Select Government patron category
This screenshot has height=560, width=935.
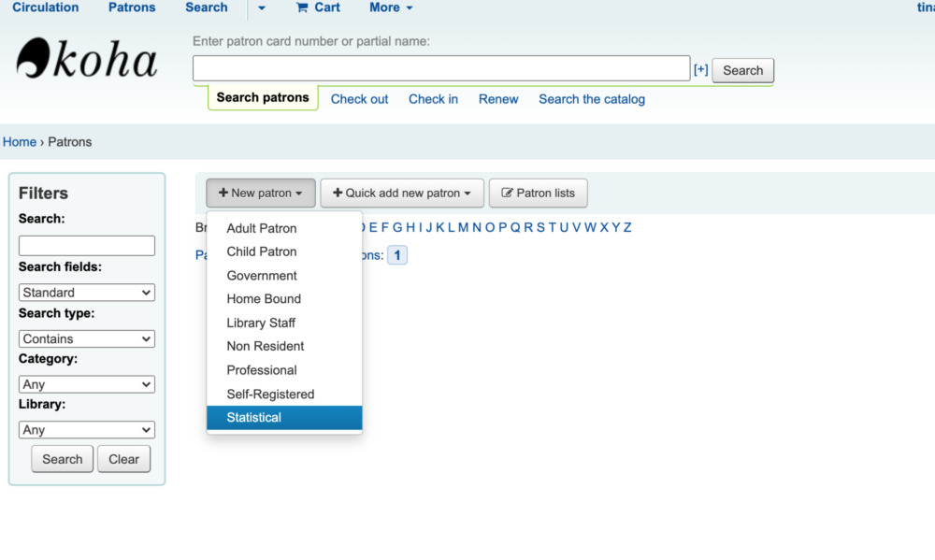pos(284,276)
